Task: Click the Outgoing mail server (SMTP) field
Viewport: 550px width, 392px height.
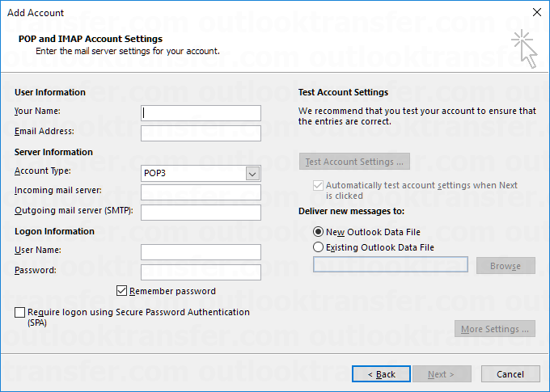Action: coord(201,212)
